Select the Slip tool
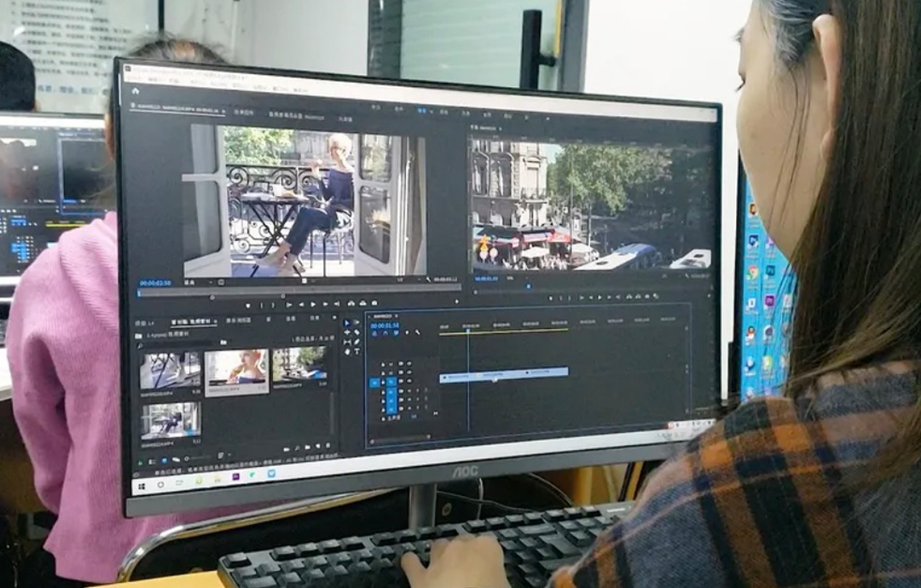The width and height of the screenshot is (921, 588). tap(347, 342)
